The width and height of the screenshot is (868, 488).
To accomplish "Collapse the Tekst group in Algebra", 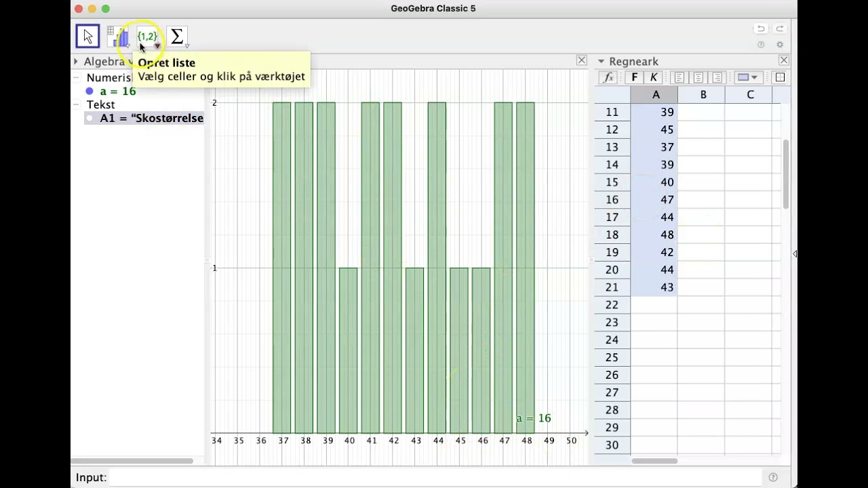I will [x=77, y=104].
